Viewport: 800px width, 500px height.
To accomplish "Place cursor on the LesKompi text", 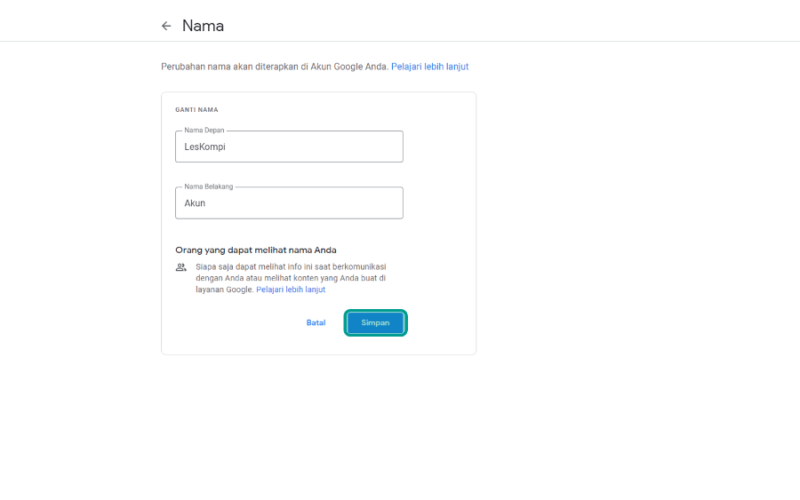I will coord(205,147).
